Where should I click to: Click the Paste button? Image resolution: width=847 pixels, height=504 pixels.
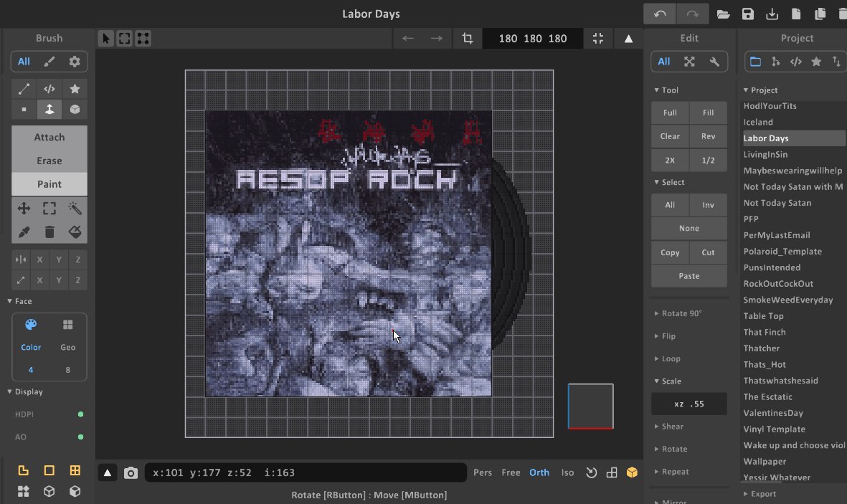pyautogui.click(x=689, y=276)
